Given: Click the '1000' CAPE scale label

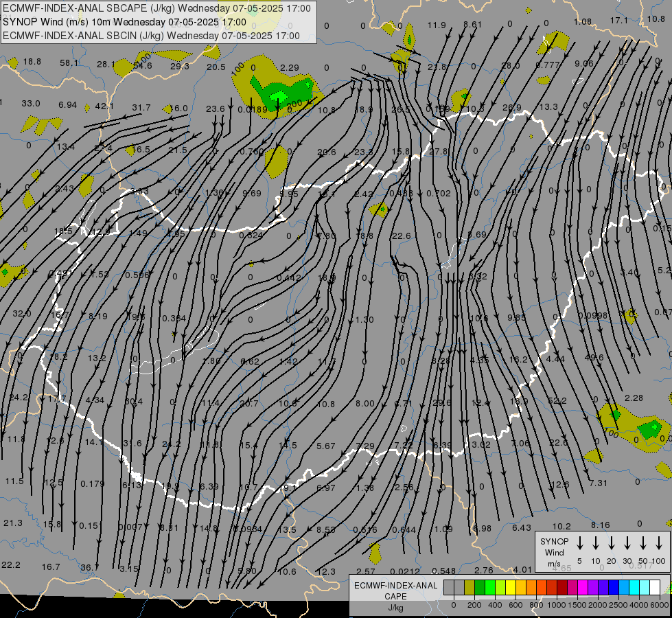Looking at the screenshot, I should coord(556,605).
